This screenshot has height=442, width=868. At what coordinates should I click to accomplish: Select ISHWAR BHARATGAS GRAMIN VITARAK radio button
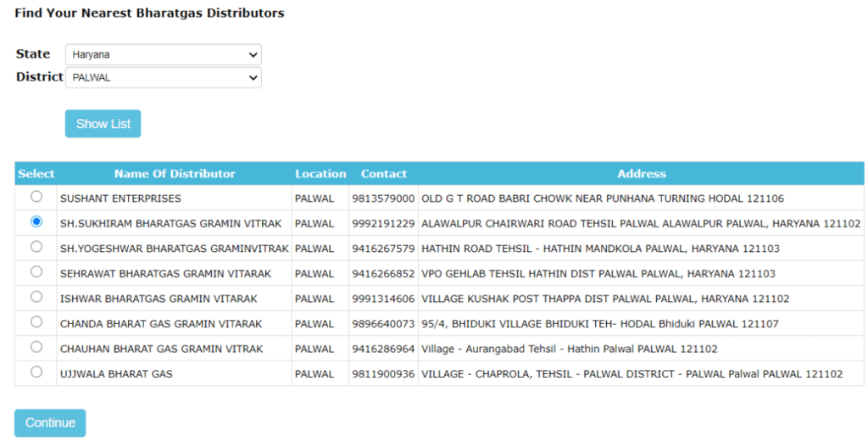pyautogui.click(x=36, y=297)
